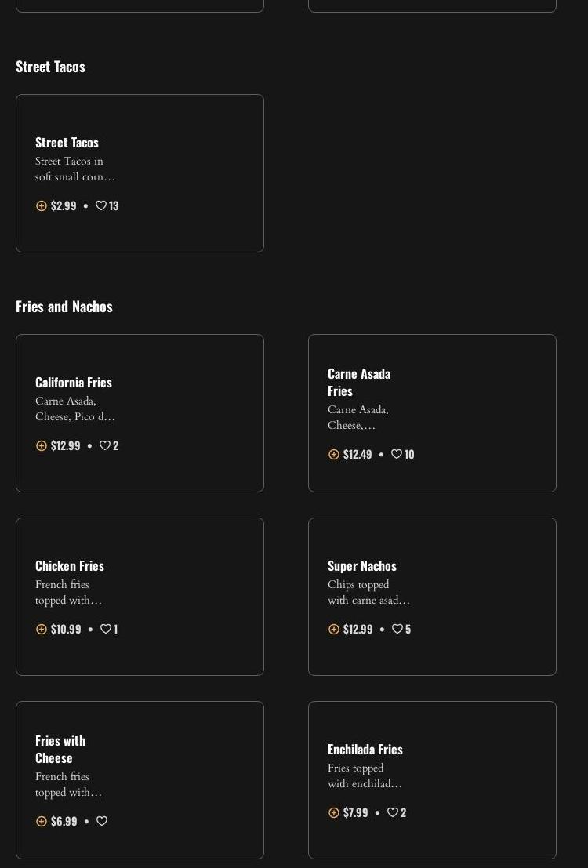
Task: Favorite Fries with Cheese heart icon
Action: click(102, 821)
